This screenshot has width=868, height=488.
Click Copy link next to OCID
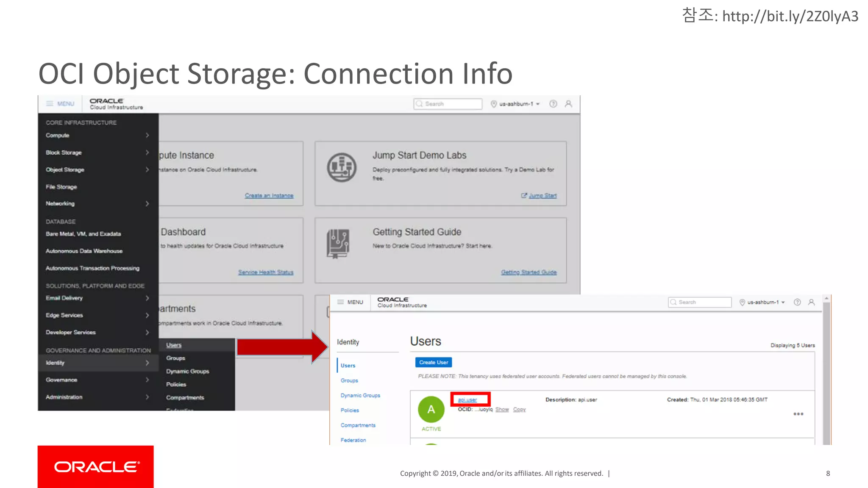[x=519, y=409]
